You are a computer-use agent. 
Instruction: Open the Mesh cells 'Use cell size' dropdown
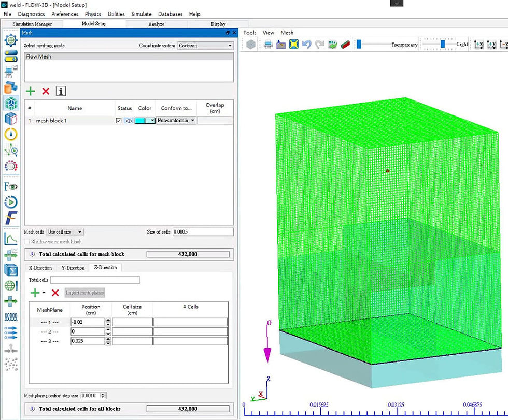[x=65, y=231]
